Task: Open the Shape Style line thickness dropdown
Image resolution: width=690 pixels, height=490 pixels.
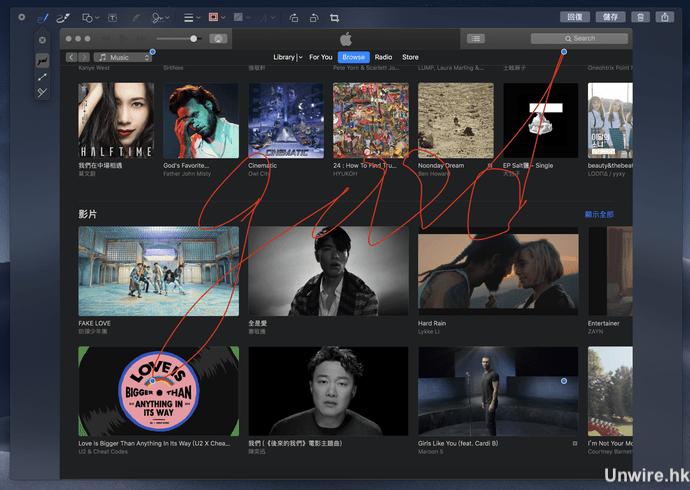Action: [x=192, y=18]
